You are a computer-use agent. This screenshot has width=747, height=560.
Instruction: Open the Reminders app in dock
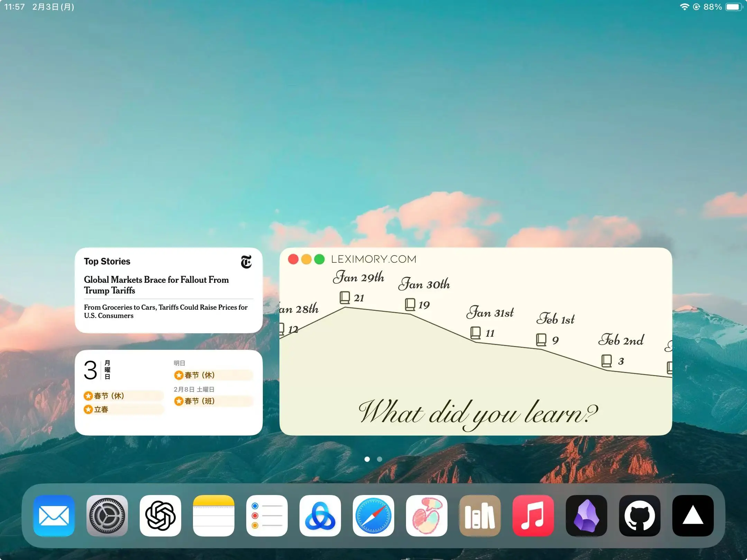[267, 515]
